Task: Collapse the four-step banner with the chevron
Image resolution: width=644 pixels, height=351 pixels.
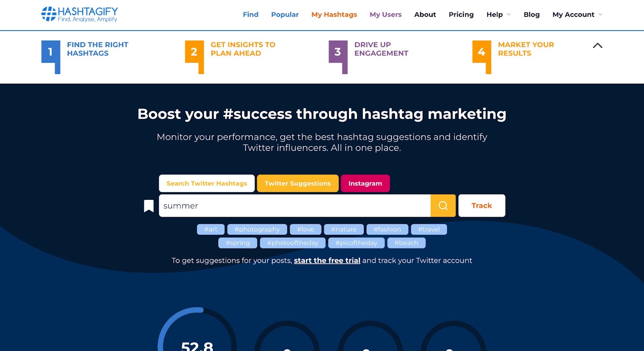Action: coord(598,46)
